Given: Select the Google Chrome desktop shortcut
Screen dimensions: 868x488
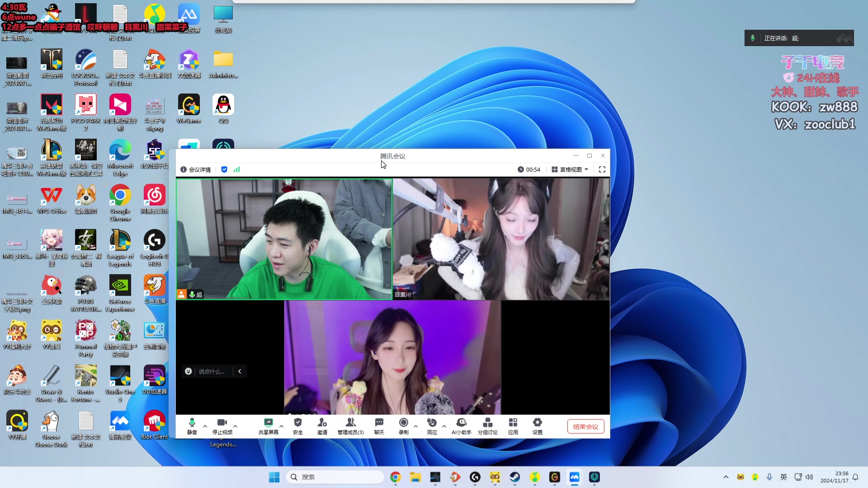Looking at the screenshot, I should [x=120, y=203].
